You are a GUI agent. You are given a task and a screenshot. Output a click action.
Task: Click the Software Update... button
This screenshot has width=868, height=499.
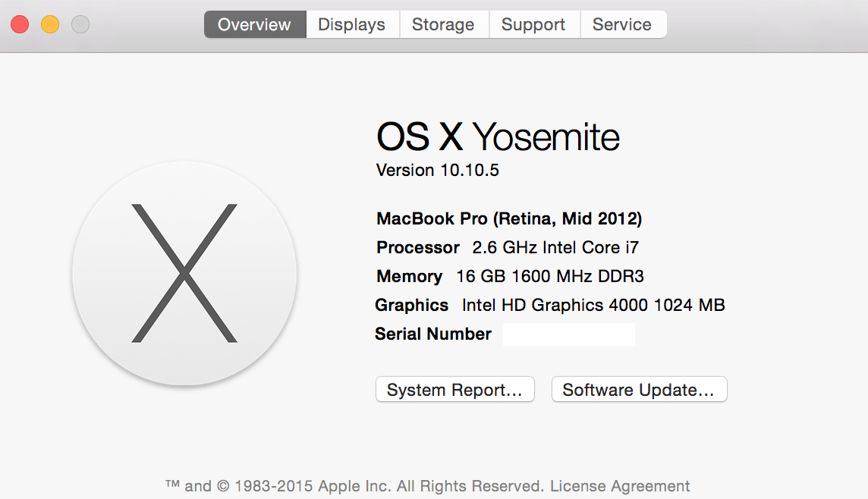point(639,390)
